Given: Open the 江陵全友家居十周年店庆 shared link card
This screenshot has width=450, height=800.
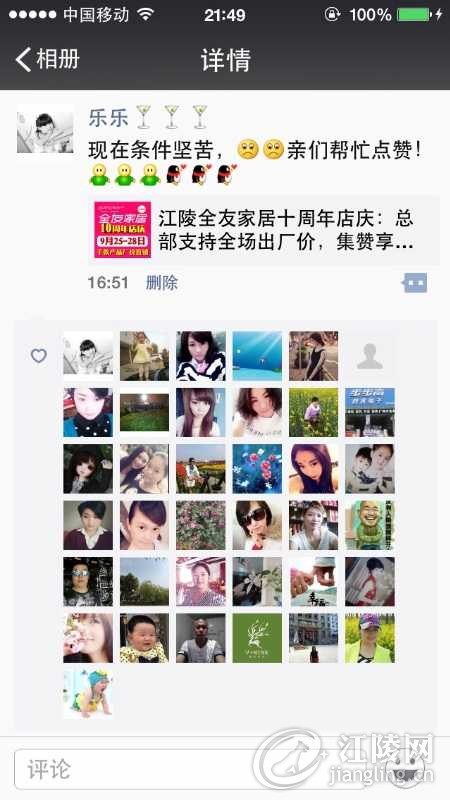Looking at the screenshot, I should coord(263,230).
